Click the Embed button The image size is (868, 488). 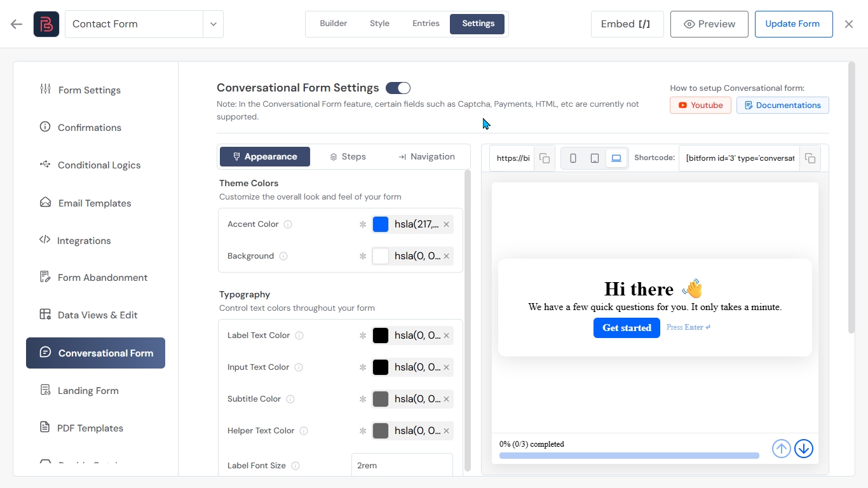pyautogui.click(x=627, y=24)
